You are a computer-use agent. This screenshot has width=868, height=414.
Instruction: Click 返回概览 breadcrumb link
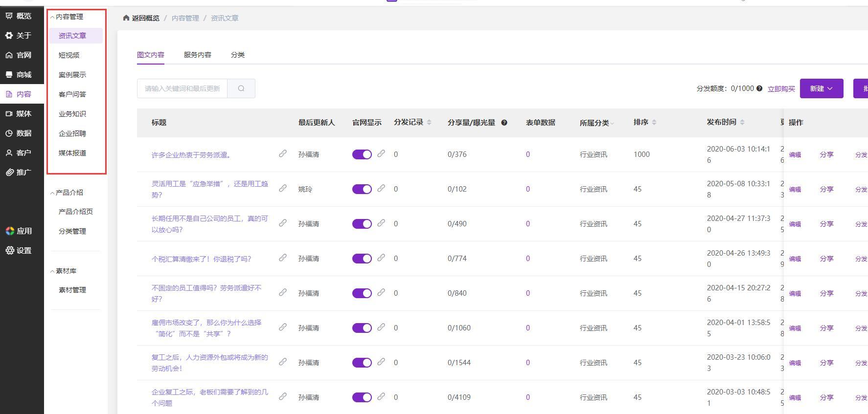coord(146,18)
